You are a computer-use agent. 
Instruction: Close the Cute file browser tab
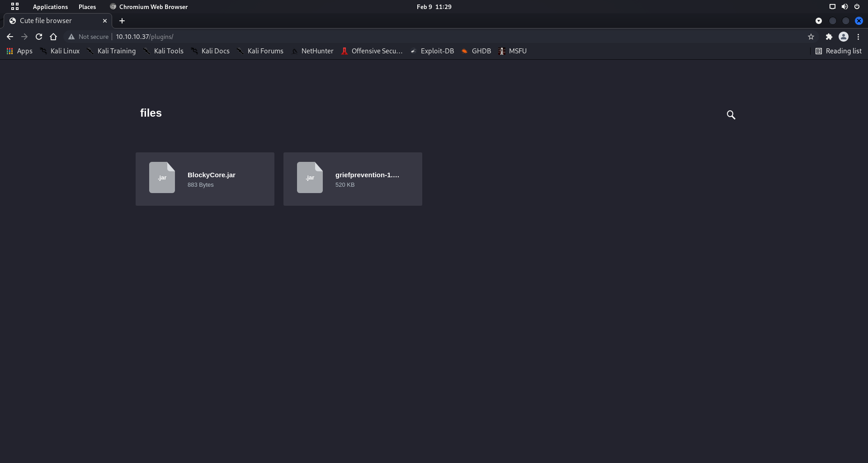(x=105, y=21)
